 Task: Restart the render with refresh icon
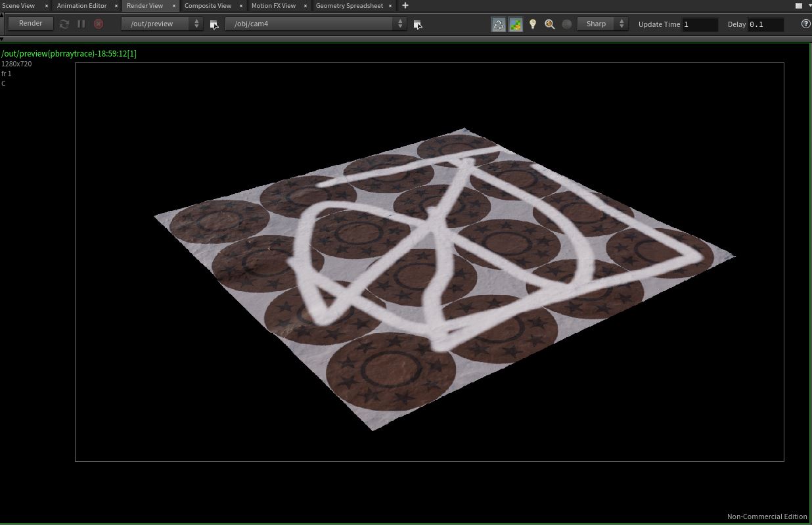pyautogui.click(x=64, y=24)
